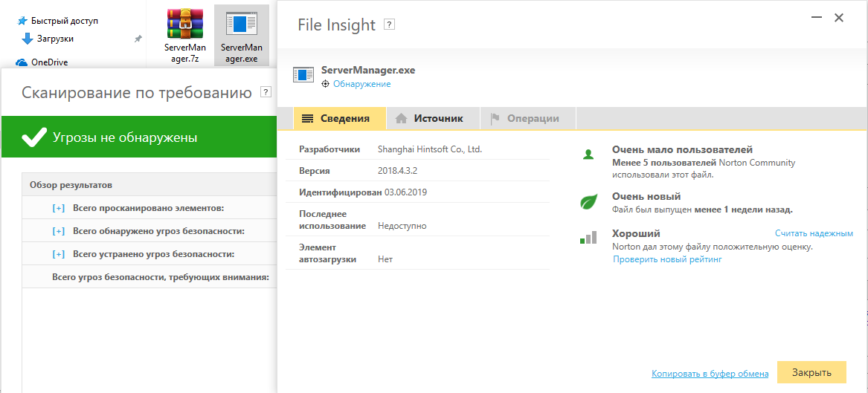868x393 pixels.
Task: Click Всего угроз безопасности, требующих внимания row
Action: [150, 277]
